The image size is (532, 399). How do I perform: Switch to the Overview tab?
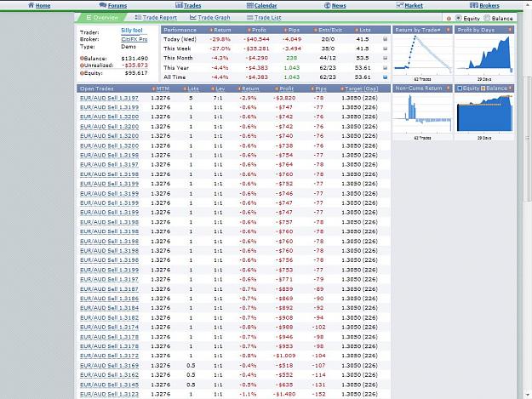click(x=101, y=18)
